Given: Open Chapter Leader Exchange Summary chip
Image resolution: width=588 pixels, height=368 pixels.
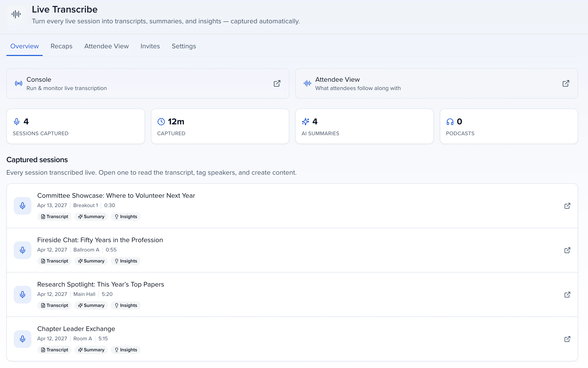Looking at the screenshot, I should (91, 350).
